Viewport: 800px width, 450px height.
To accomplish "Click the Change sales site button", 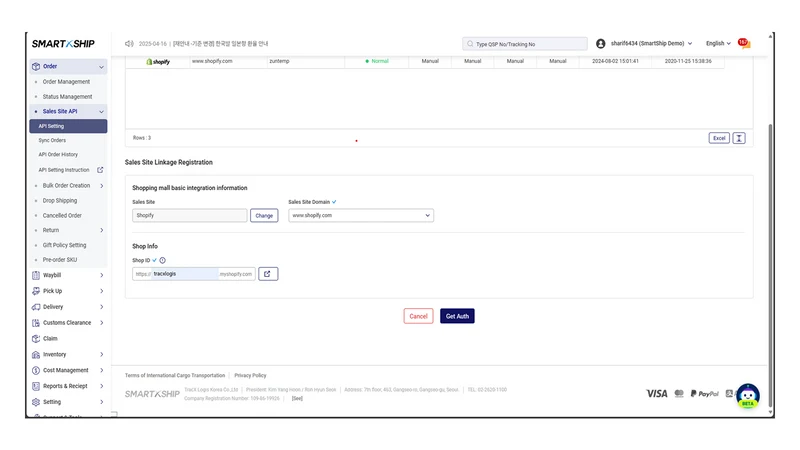I will (264, 216).
